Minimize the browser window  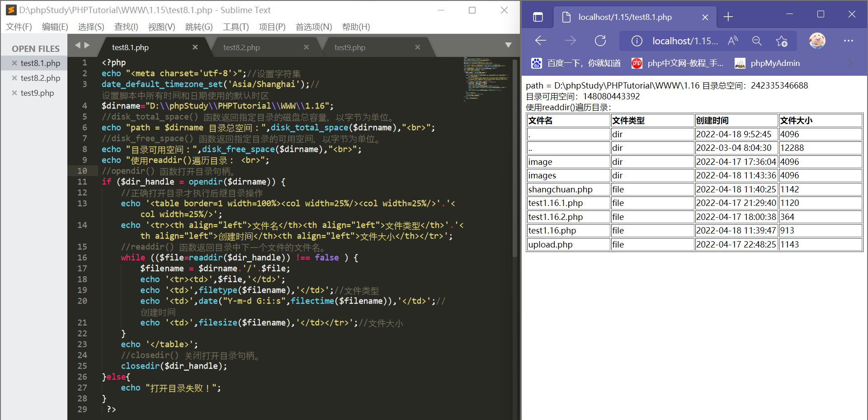pyautogui.click(x=789, y=14)
